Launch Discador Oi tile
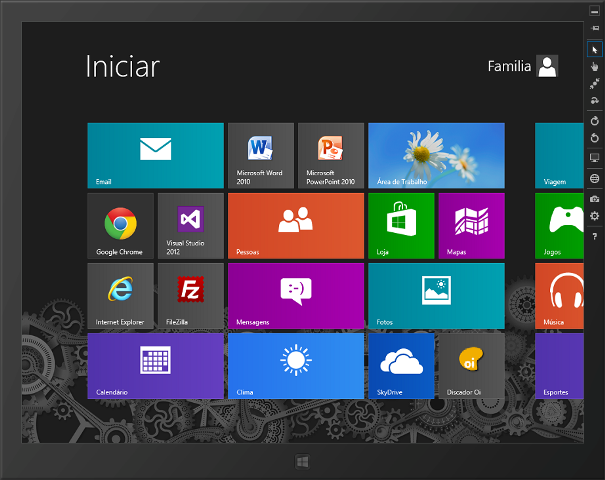 pyautogui.click(x=471, y=366)
